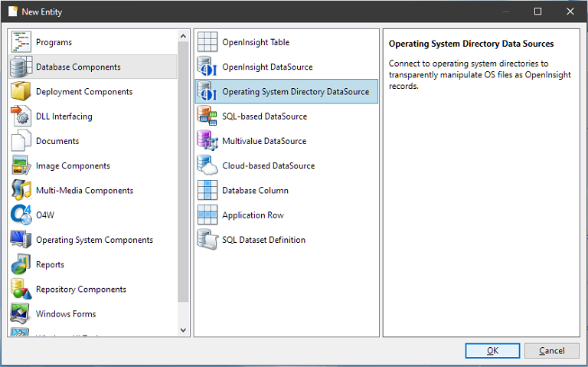Click the Operating System Components monitor icon
588x367 pixels.
tap(21, 239)
